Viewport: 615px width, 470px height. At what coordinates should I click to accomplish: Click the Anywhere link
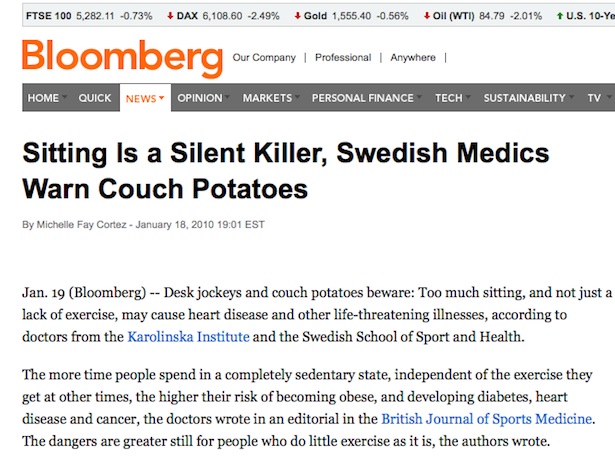coord(413,58)
